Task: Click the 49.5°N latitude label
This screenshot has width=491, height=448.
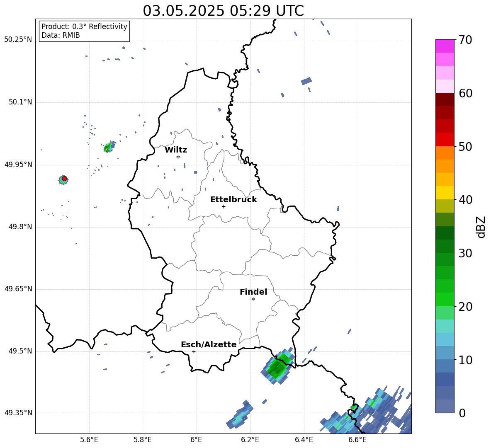Action: 20,351
